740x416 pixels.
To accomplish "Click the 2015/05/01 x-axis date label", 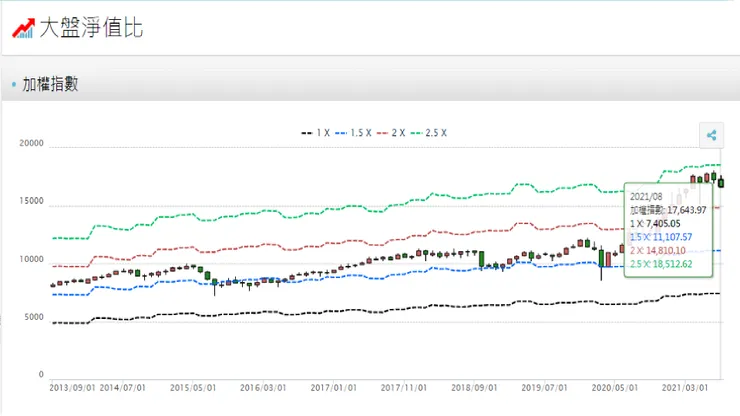I will [194, 387].
